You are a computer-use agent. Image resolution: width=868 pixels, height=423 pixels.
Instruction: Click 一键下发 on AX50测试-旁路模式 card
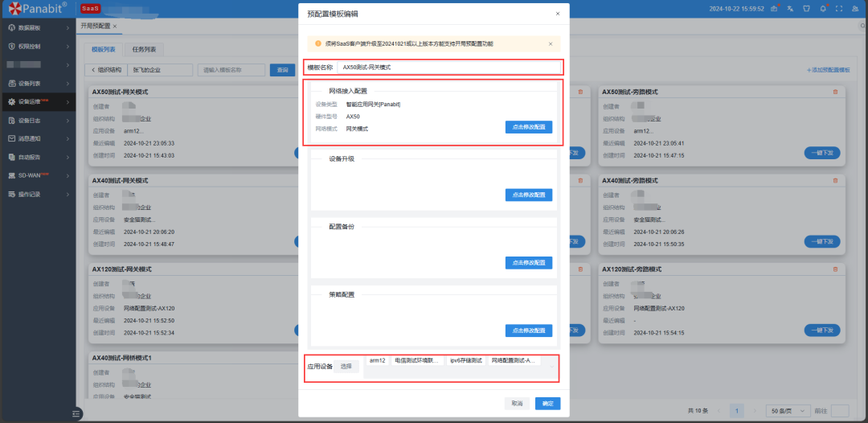tap(822, 153)
